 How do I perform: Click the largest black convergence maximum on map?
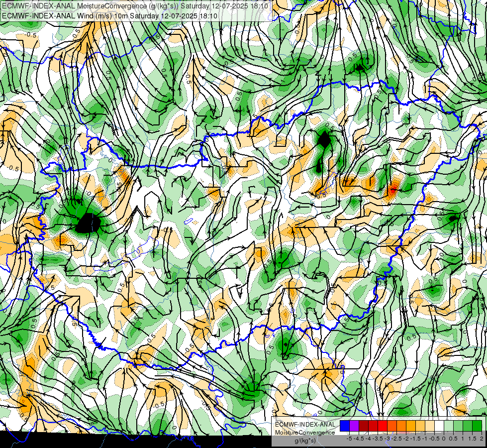[x=88, y=223]
